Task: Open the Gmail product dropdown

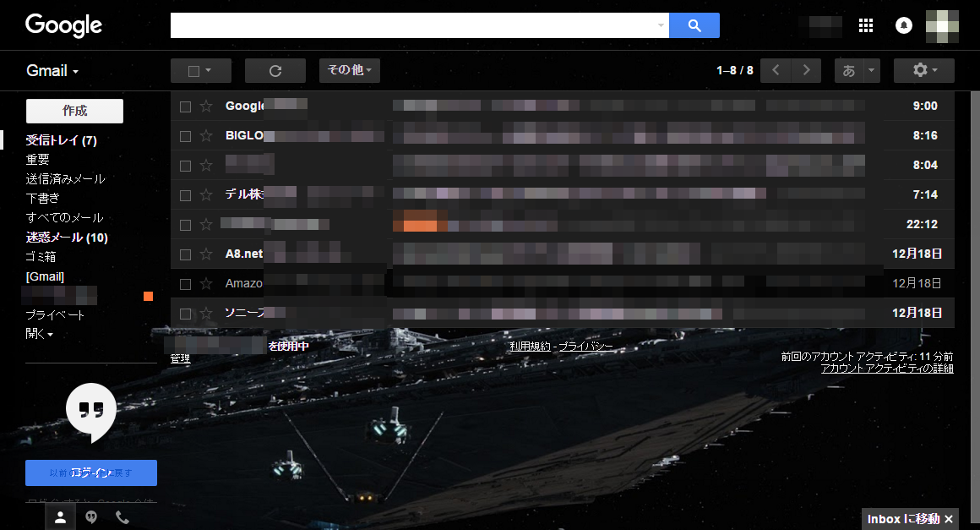Action: (x=52, y=71)
